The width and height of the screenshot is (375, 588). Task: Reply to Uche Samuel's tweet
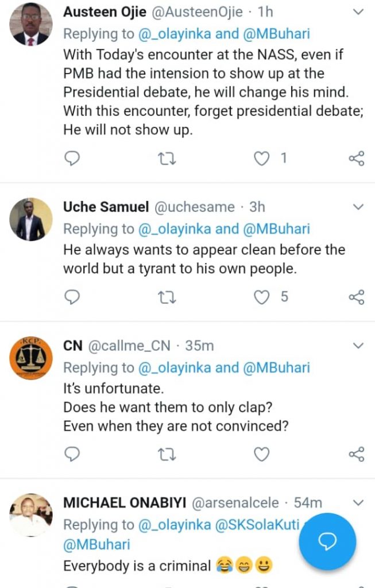72,297
